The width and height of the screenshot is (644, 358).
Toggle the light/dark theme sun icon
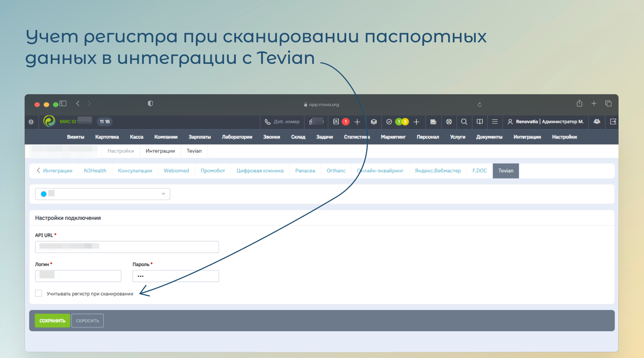coord(31,122)
